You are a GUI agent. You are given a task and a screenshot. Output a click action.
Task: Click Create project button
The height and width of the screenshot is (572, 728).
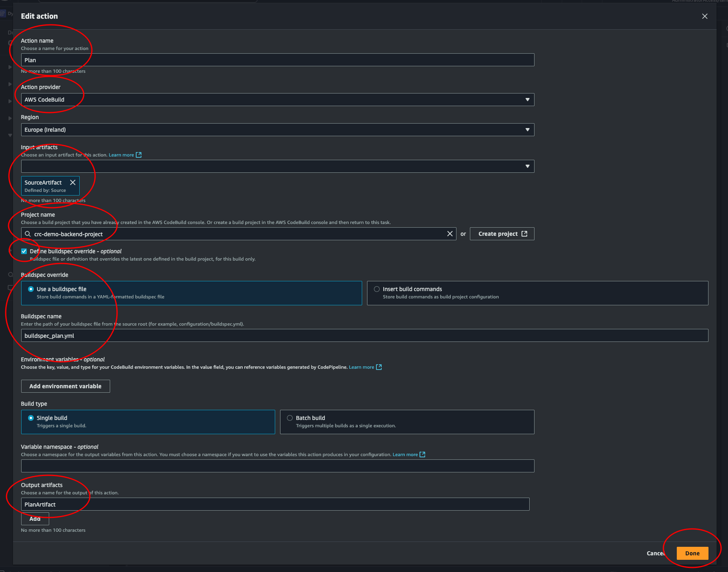tap(502, 234)
